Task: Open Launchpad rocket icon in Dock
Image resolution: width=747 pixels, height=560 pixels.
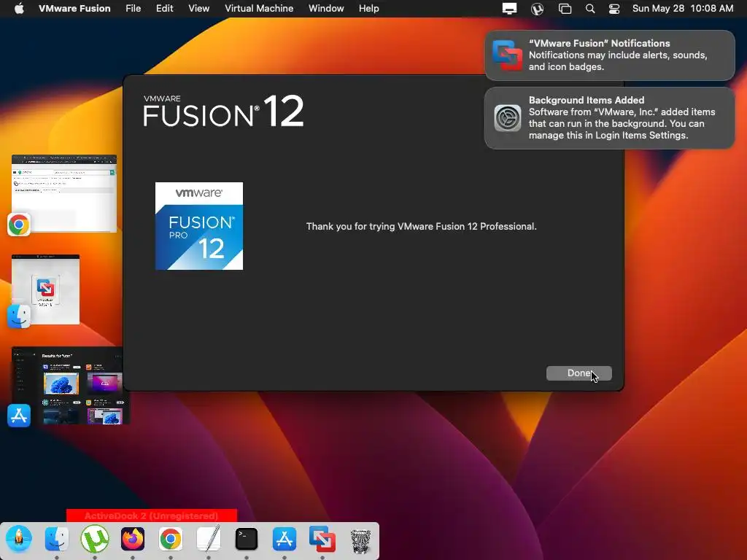Action: (x=19, y=539)
